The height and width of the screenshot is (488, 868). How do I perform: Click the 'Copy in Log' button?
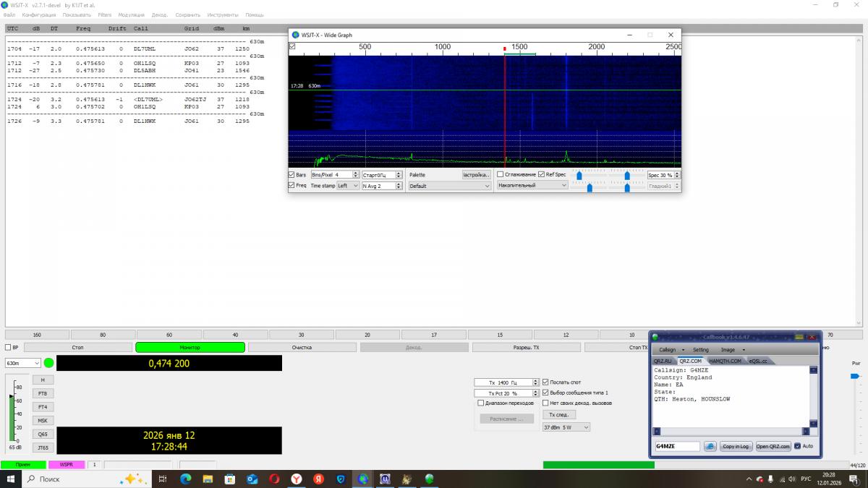[736, 446]
